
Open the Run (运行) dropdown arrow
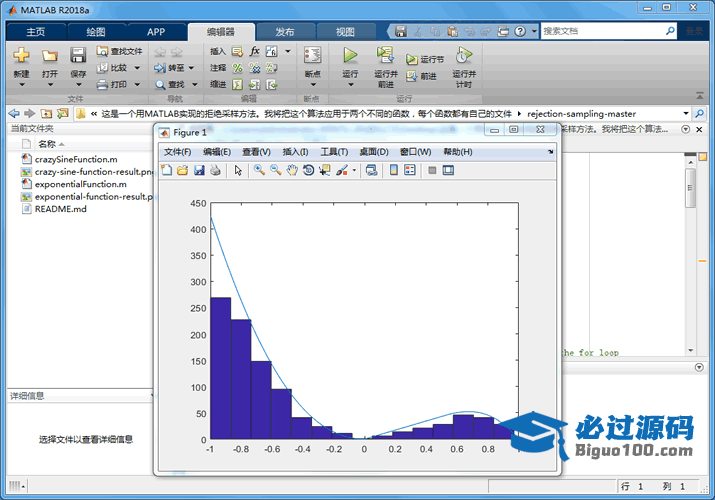351,85
